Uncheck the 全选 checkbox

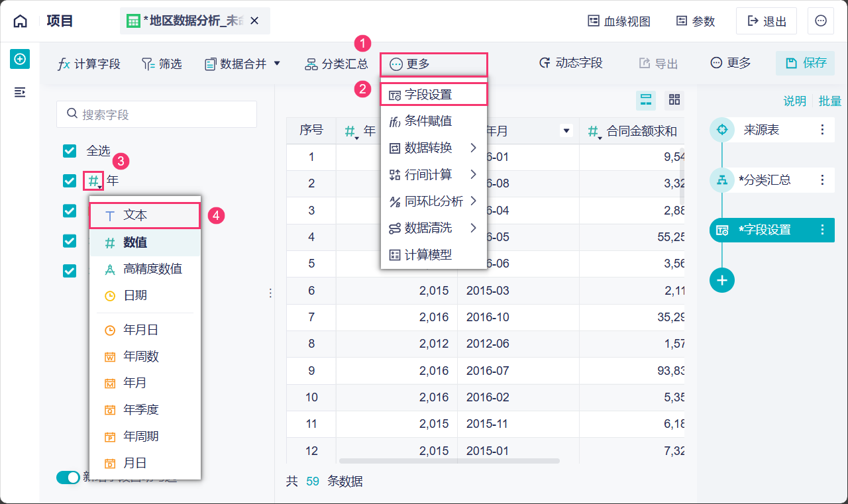(x=70, y=151)
